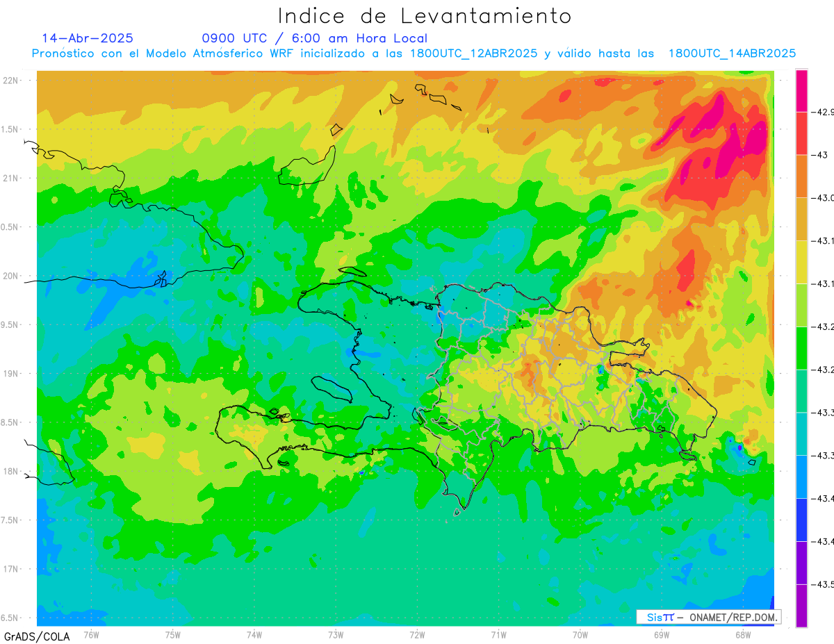Image resolution: width=834 pixels, height=644 pixels.
Task: Click the 21N latitude label
Action: pos(10,179)
